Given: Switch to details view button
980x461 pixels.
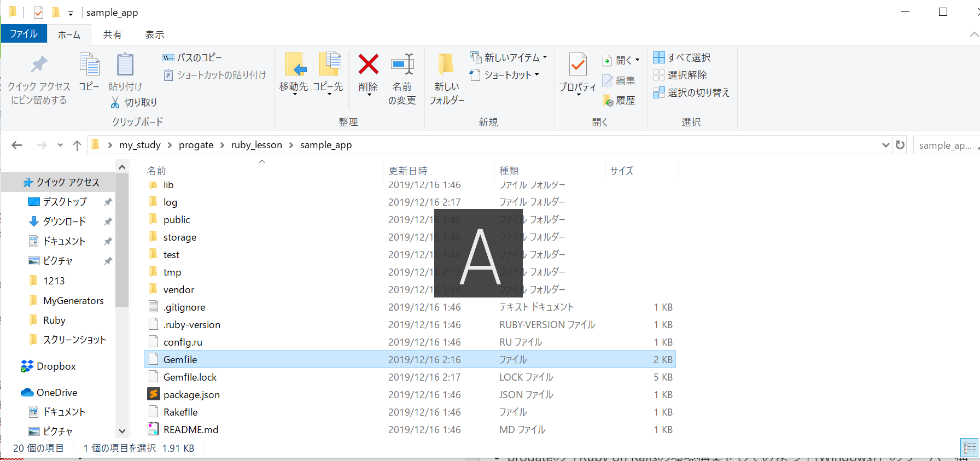Looking at the screenshot, I should (970, 448).
